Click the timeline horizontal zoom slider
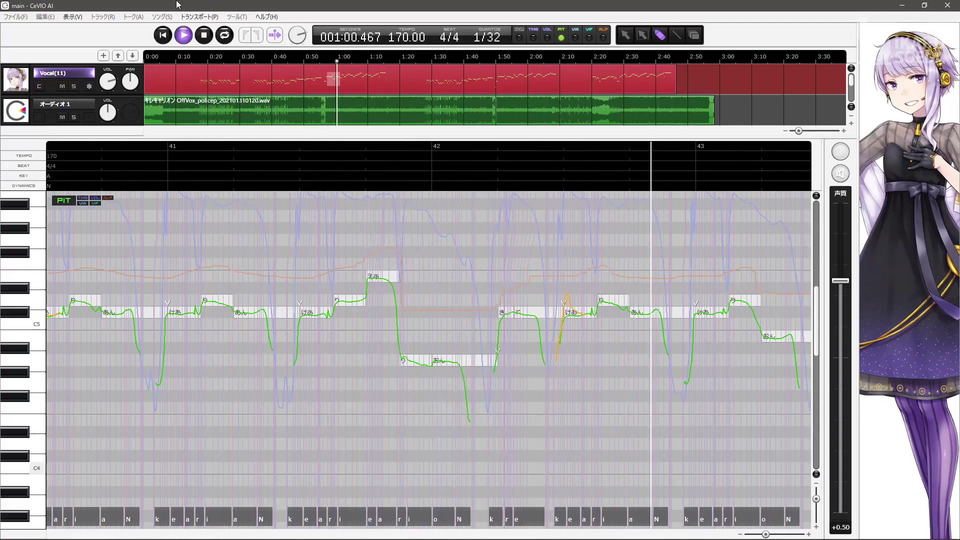The width and height of the screenshot is (960, 540). 798,131
